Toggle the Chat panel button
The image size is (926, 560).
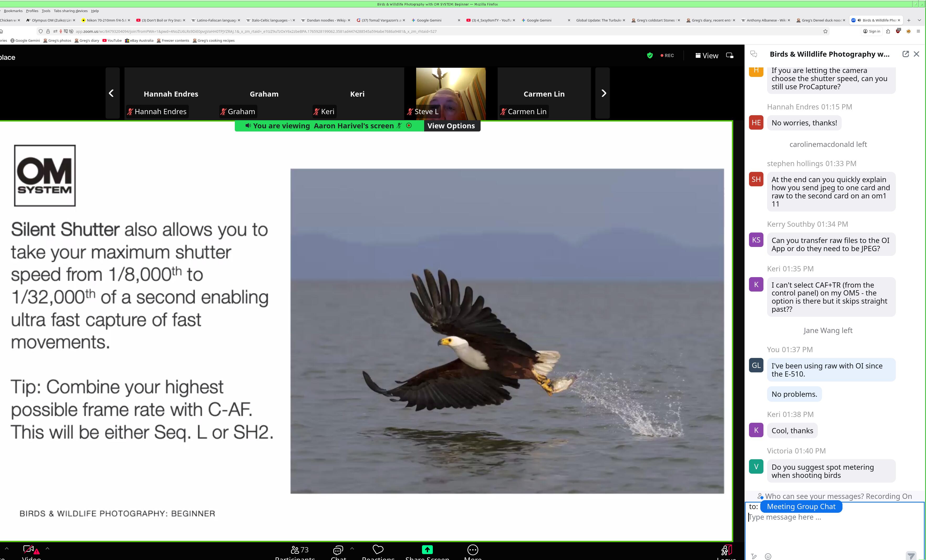coord(338,550)
